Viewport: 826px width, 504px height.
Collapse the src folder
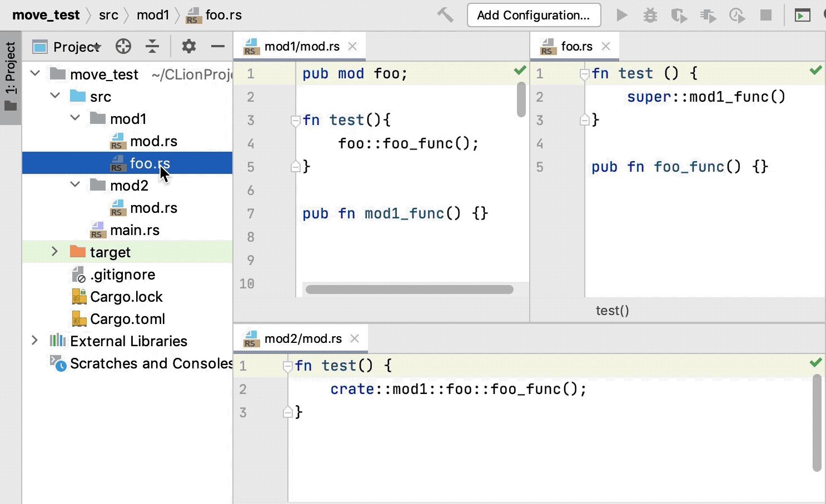(55, 96)
